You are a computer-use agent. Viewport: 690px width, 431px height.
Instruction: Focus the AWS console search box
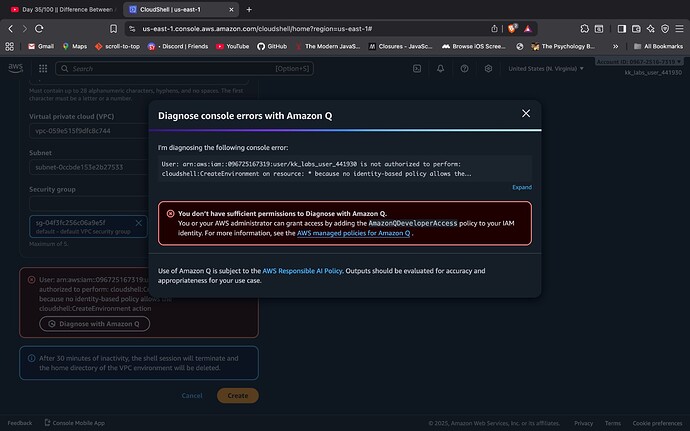184,68
